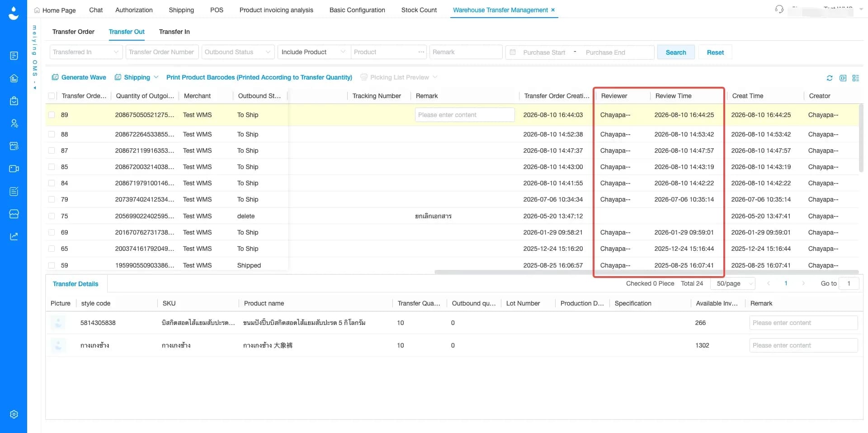Click the horizontal scrollbar of transfer table
The height and width of the screenshot is (433, 868).
646,272
